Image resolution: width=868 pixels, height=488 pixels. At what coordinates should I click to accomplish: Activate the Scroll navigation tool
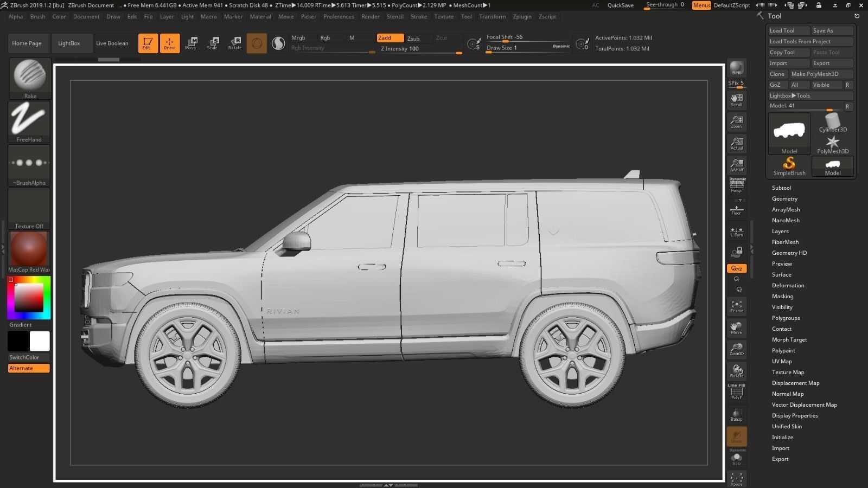coord(736,99)
